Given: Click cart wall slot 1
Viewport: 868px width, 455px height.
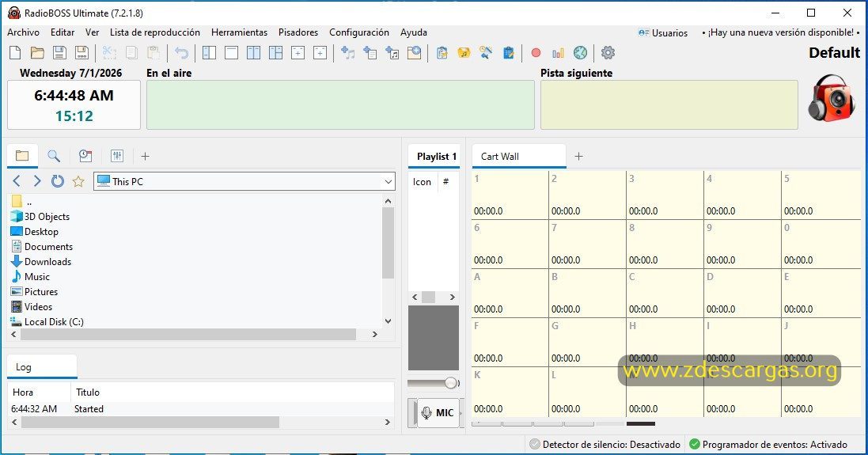Looking at the screenshot, I should (510, 195).
